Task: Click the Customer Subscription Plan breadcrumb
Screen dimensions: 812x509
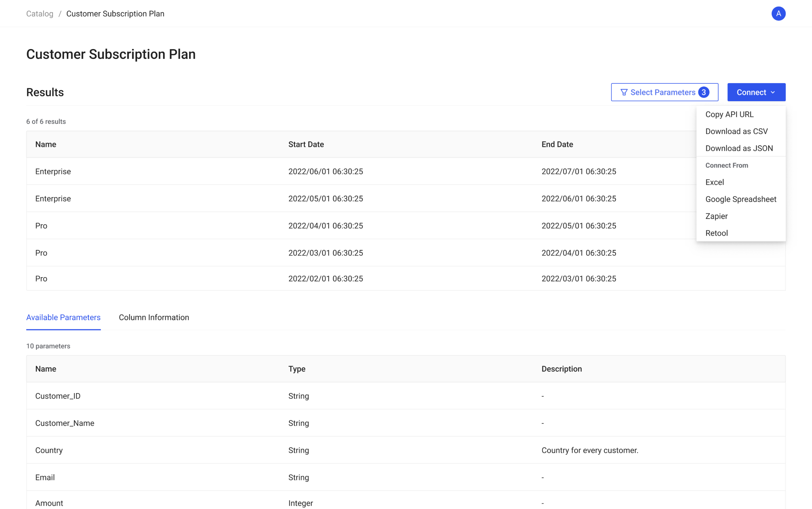Action: 115,14
